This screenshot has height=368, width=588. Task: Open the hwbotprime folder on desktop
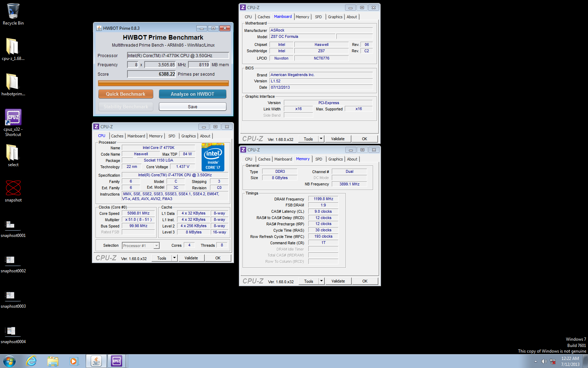13,84
